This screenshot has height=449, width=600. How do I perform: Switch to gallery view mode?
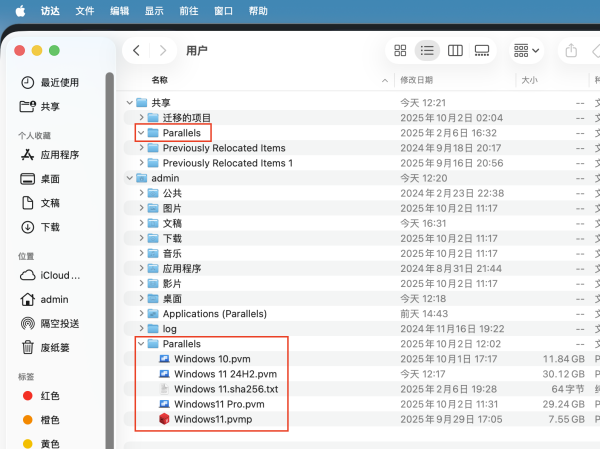482,50
